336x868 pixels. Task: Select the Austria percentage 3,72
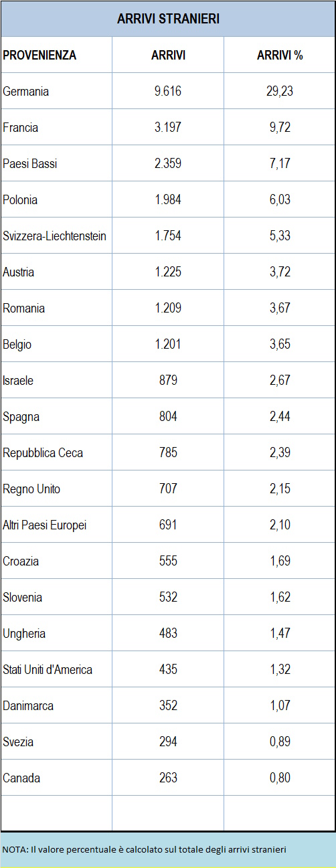point(280,272)
